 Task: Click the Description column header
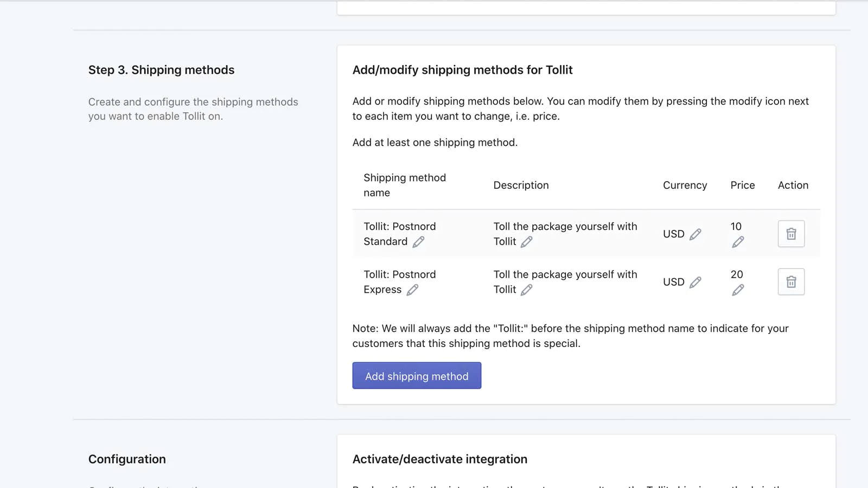(x=521, y=185)
